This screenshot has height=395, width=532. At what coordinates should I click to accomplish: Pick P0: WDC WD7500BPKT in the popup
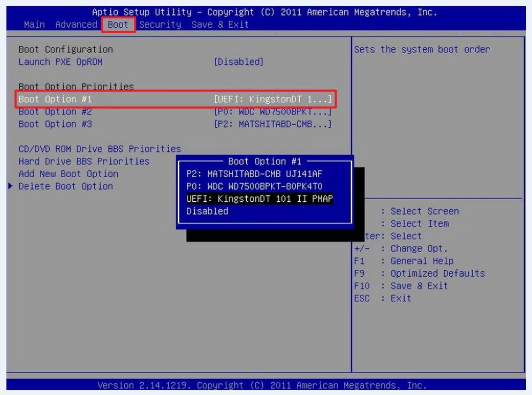254,186
